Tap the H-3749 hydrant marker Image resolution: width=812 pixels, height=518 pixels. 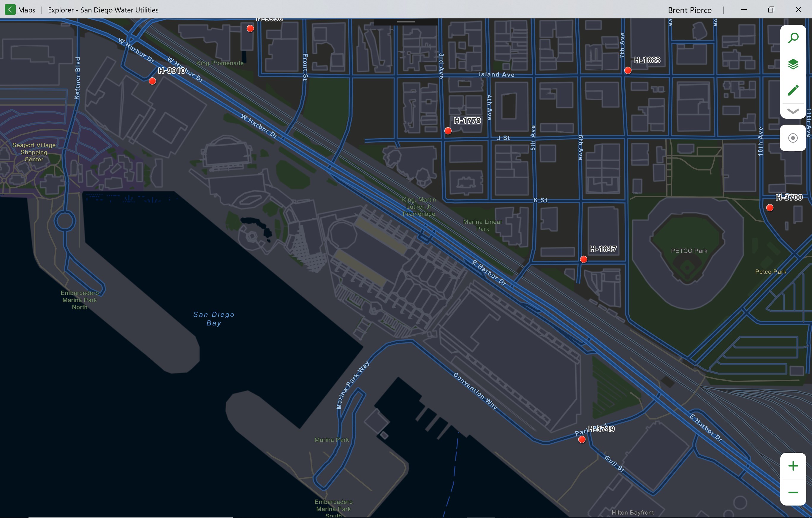[x=582, y=439]
